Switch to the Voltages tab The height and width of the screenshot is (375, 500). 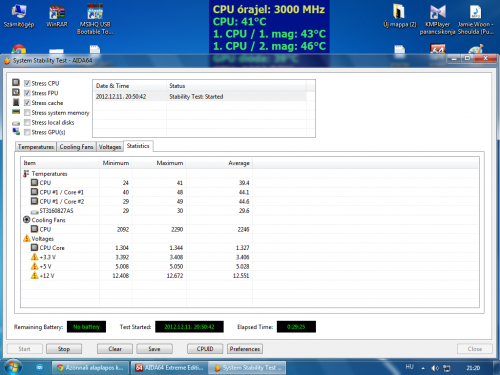(x=110, y=147)
